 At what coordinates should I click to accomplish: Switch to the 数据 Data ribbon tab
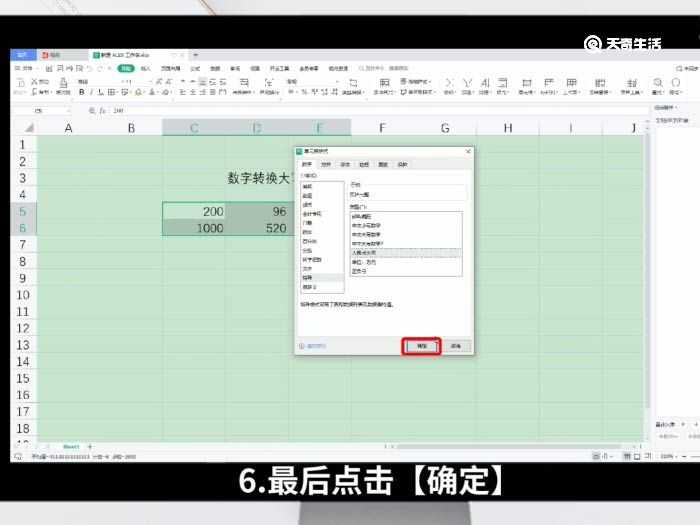(x=215, y=68)
